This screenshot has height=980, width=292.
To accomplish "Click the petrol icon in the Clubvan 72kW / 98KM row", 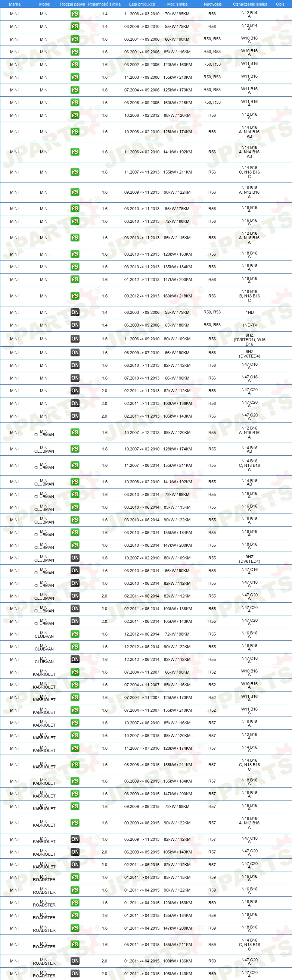I will [x=75, y=634].
